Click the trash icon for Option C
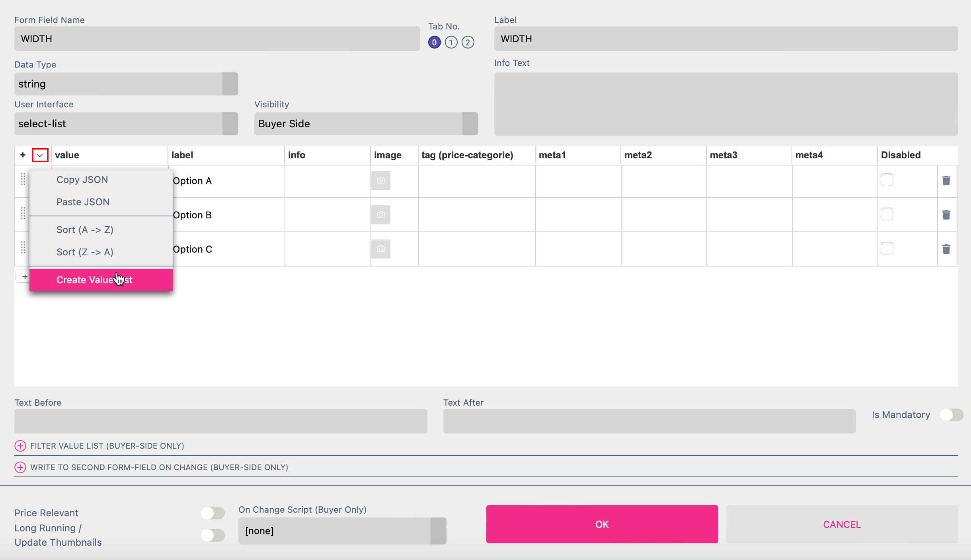 pos(946,249)
